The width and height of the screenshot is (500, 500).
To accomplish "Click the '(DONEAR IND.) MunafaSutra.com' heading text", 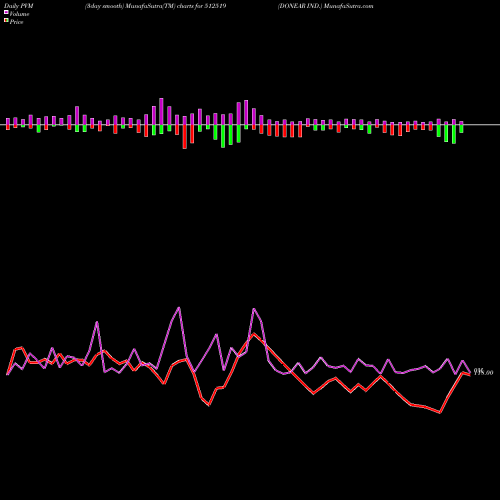I will [325, 6].
